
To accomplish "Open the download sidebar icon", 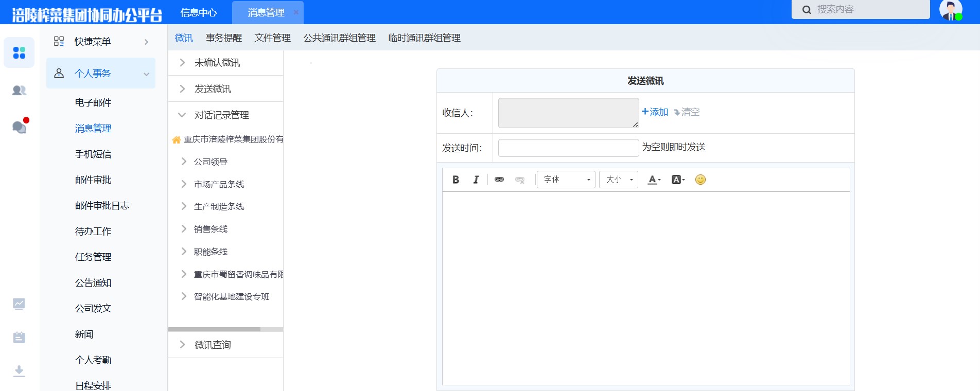I will [19, 371].
